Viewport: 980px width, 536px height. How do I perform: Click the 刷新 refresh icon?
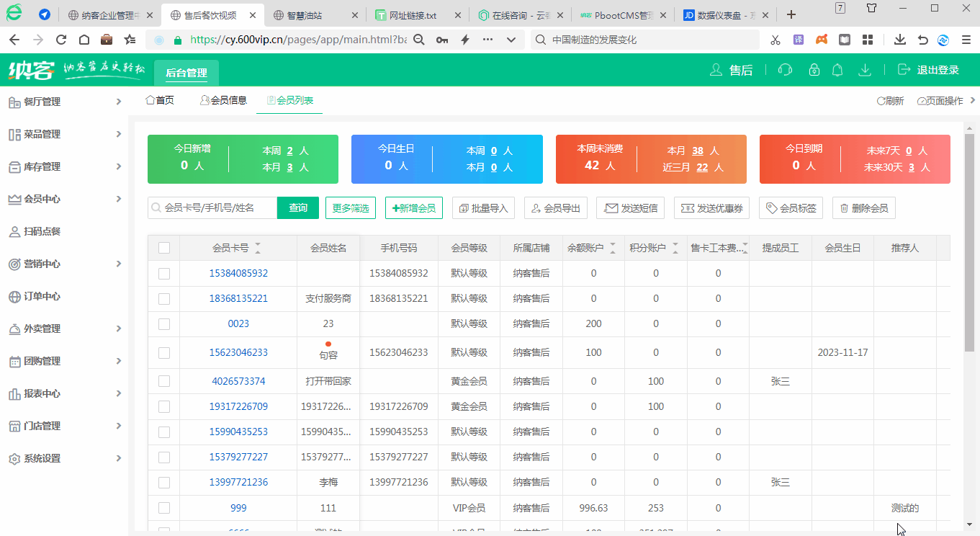coord(890,101)
